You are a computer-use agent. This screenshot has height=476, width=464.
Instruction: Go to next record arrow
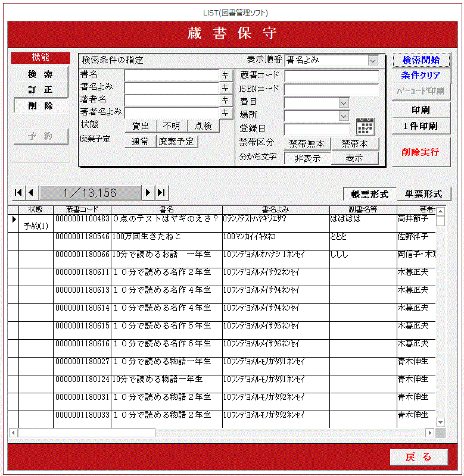148,192
